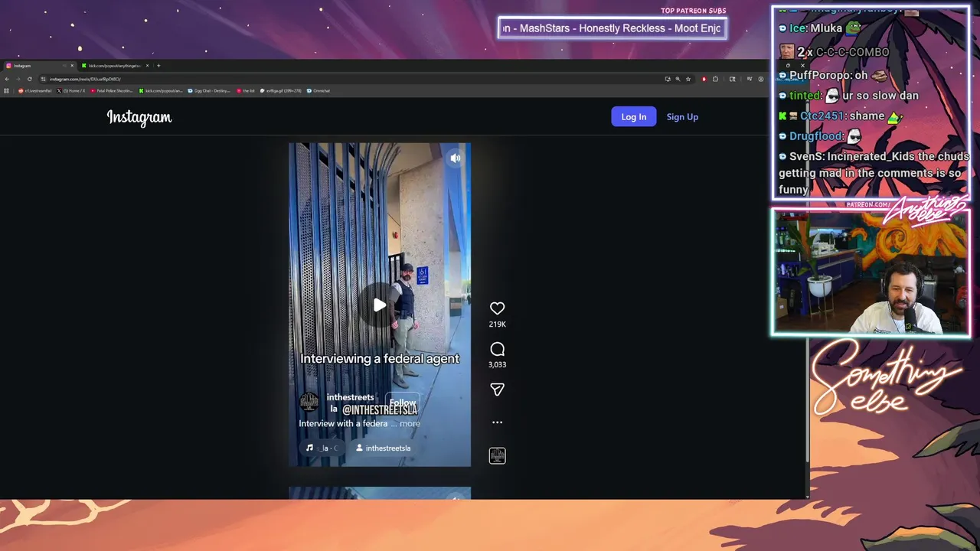The image size is (980, 551).
Task: Open the kick.com/popout bookmark
Action: pyautogui.click(x=161, y=91)
